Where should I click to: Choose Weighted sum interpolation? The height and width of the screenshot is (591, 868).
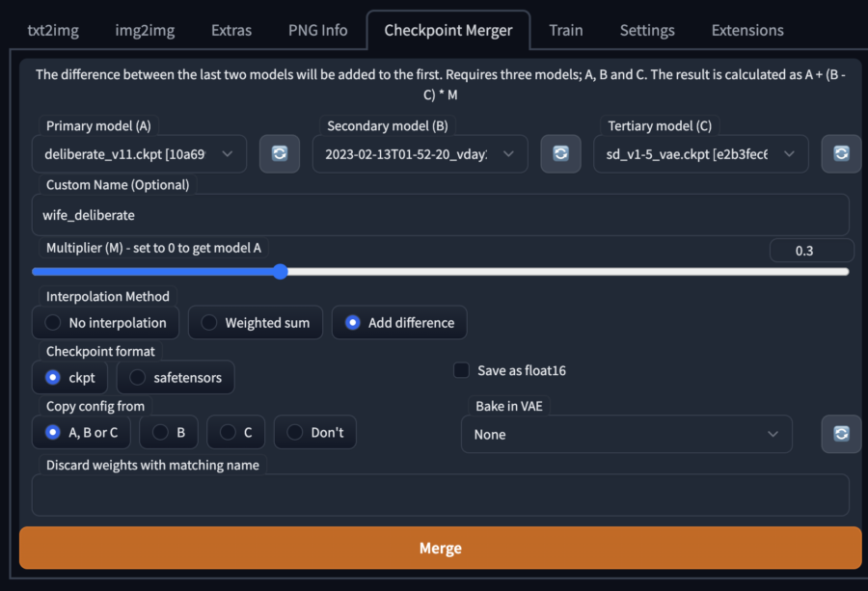tap(256, 323)
